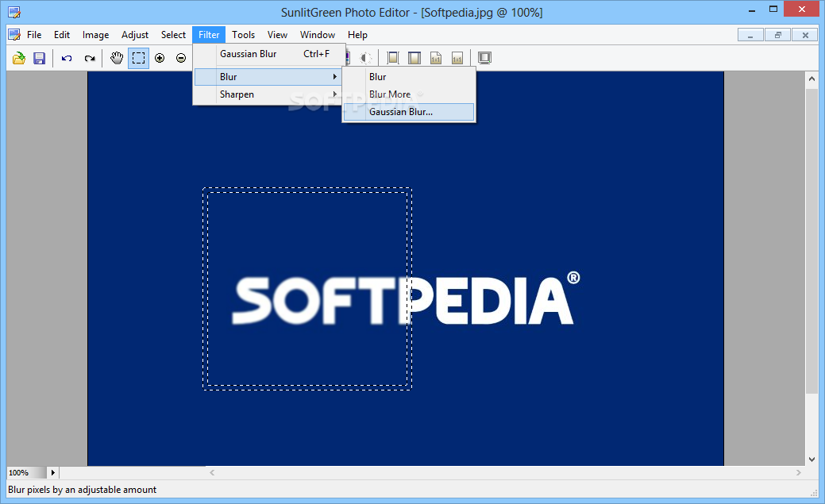Open the Select menu
Screen dimensions: 825x504
click(x=173, y=35)
